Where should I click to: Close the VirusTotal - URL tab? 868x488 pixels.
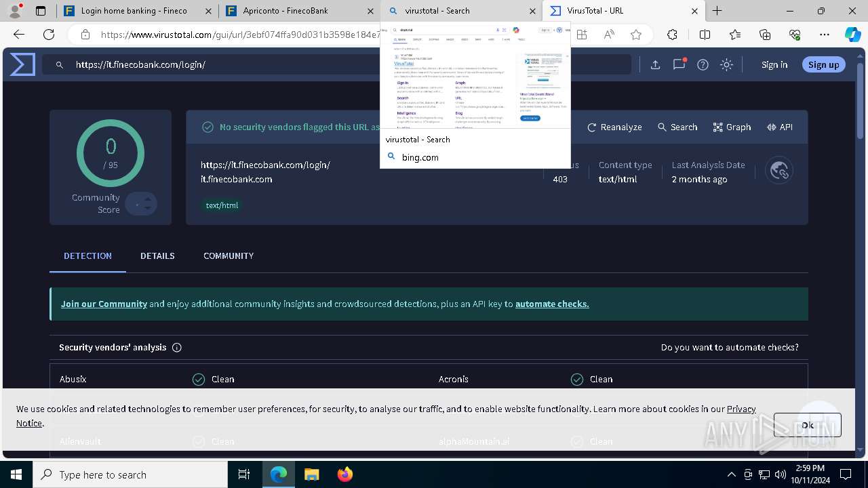(x=695, y=11)
